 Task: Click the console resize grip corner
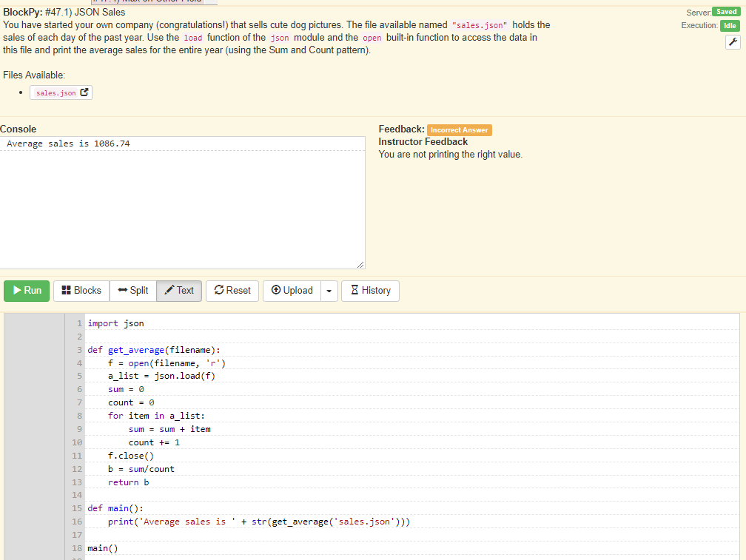point(361,263)
